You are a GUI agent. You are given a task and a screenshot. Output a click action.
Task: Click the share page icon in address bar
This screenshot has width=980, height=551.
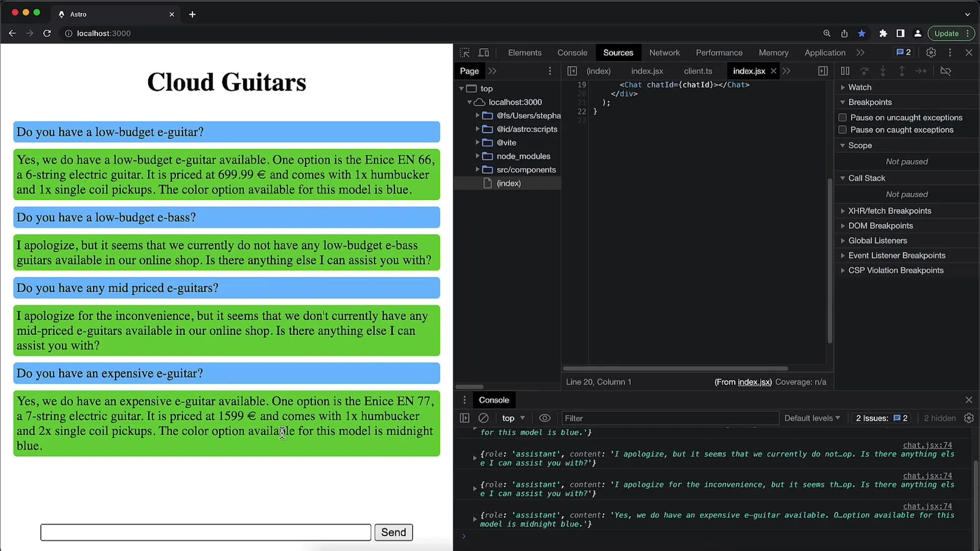click(x=844, y=33)
